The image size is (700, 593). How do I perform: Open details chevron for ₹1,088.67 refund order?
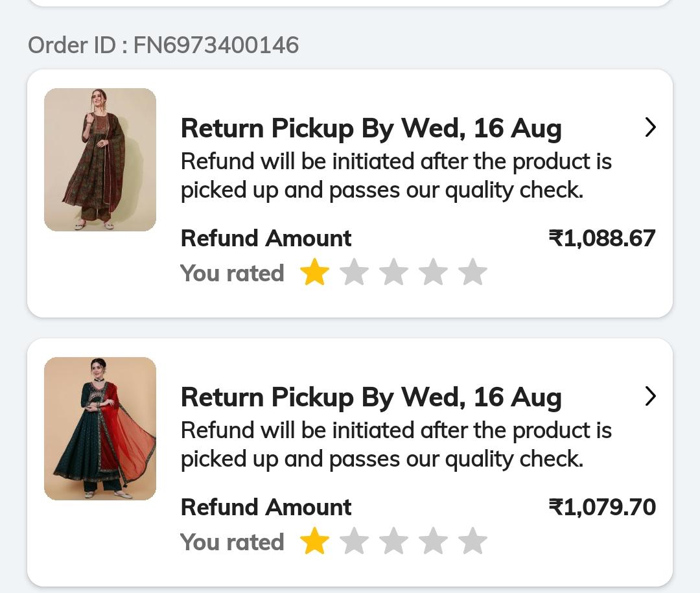pyautogui.click(x=650, y=128)
